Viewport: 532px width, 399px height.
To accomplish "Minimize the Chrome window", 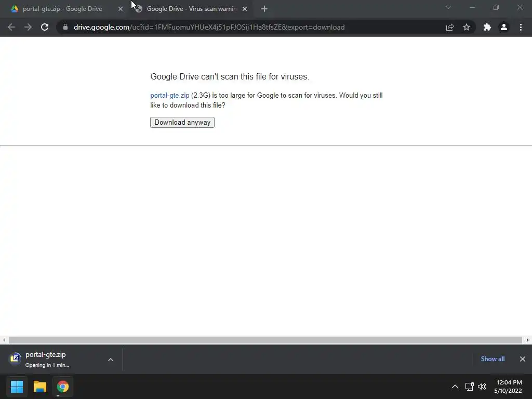I will click(x=472, y=7).
